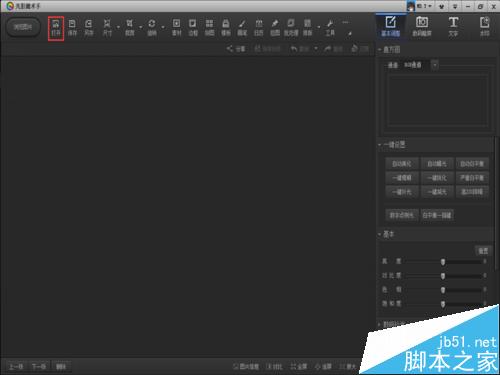This screenshot has height=375, width=500.
Task: Open the 素材 materials tool
Action: click(x=176, y=28)
